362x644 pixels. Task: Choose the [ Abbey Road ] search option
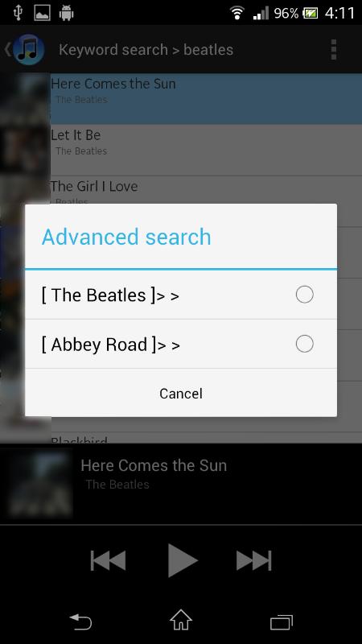pyautogui.click(x=181, y=344)
